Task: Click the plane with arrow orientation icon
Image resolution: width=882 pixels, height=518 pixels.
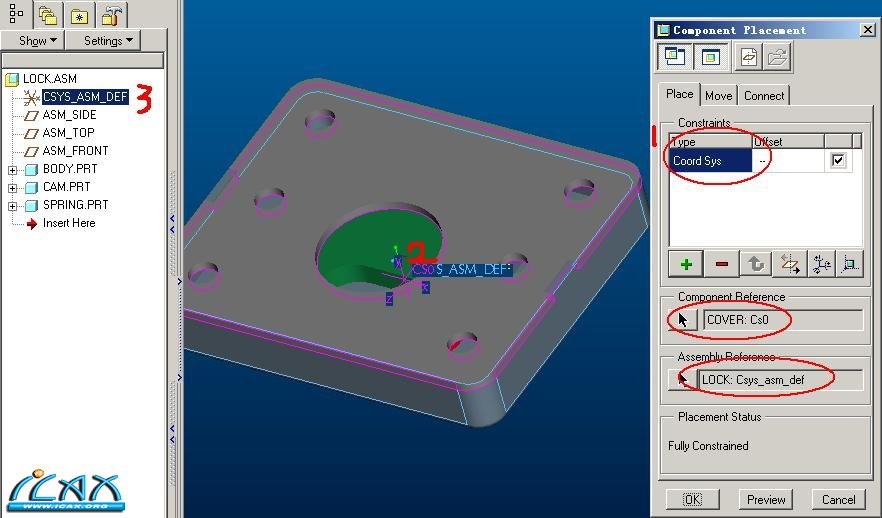Action: tap(790, 264)
